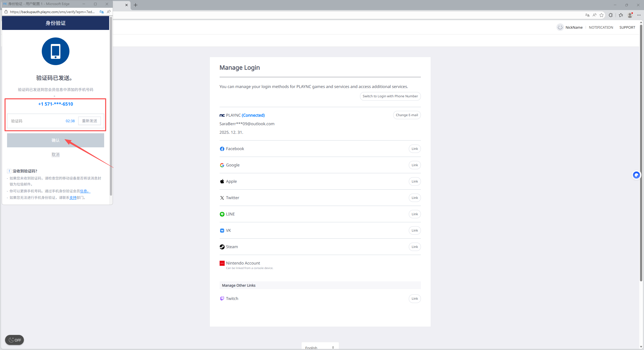Open the browser extensions puzzle icon
Screen dimensions: 644x350
point(611,15)
